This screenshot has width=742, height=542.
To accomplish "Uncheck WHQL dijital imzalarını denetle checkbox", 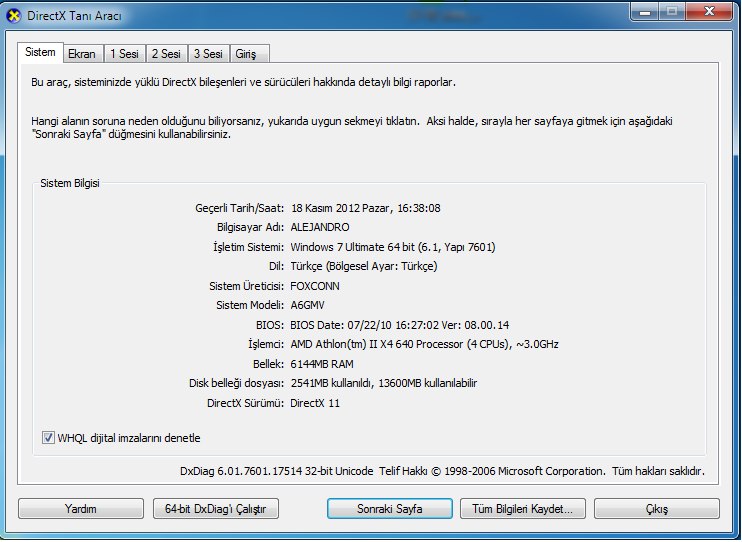I will (x=48, y=438).
